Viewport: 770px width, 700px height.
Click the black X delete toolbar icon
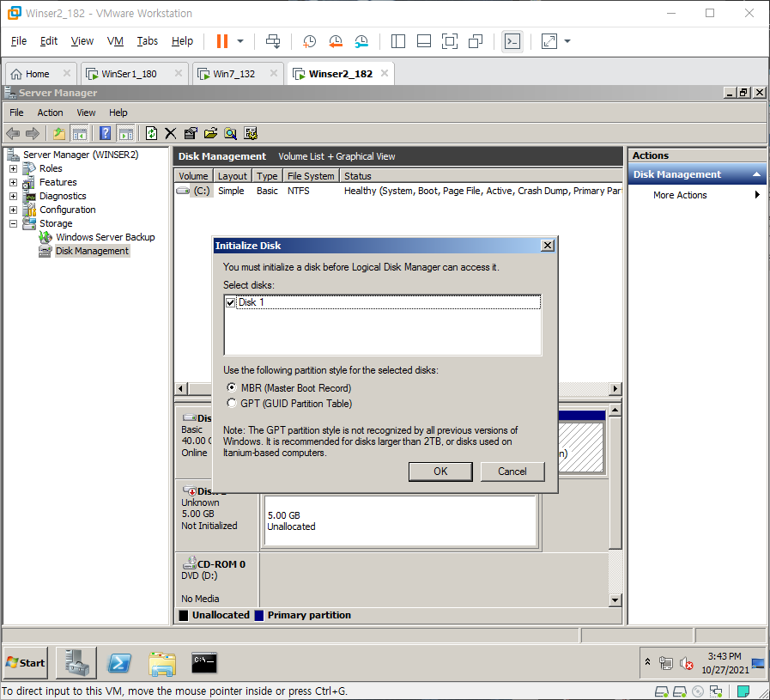[171, 133]
